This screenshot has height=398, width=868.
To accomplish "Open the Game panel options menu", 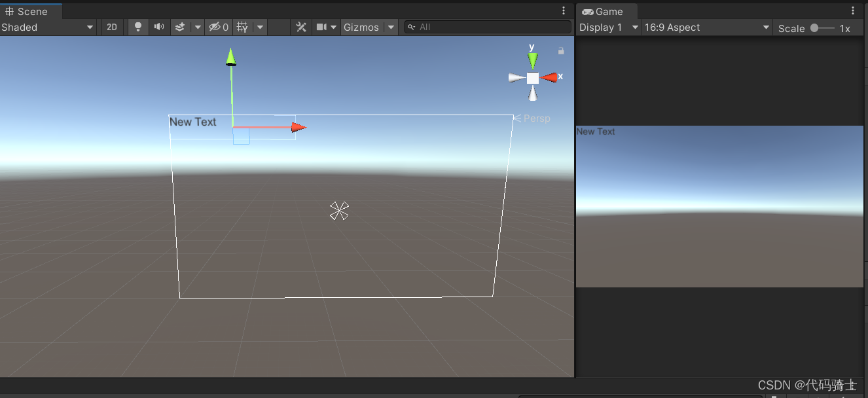I will (853, 10).
